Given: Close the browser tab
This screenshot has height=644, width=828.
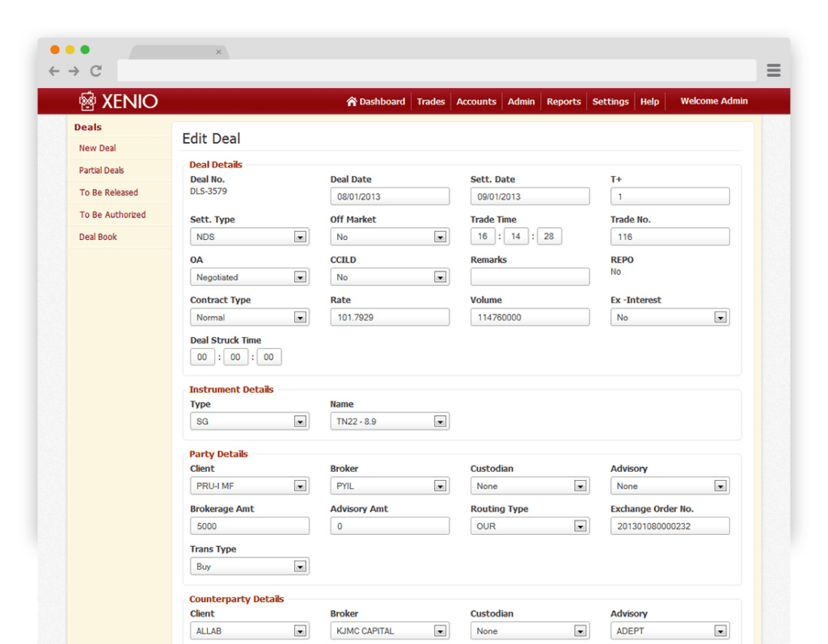Looking at the screenshot, I should coord(218,53).
